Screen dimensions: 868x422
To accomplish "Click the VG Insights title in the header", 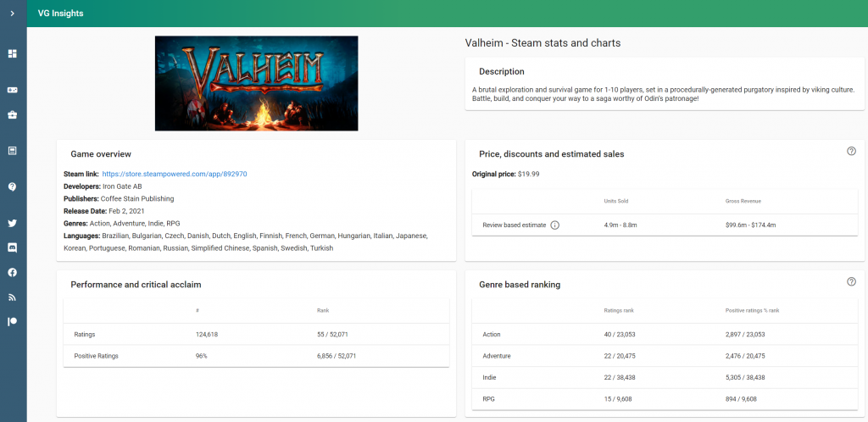I will pyautogui.click(x=61, y=14).
